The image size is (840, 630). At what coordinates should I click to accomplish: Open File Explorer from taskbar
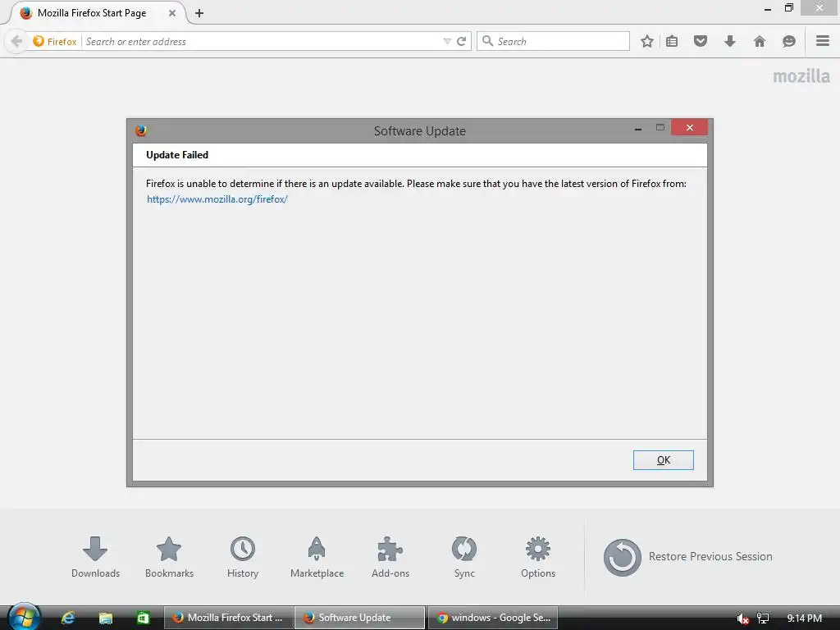coord(106,618)
